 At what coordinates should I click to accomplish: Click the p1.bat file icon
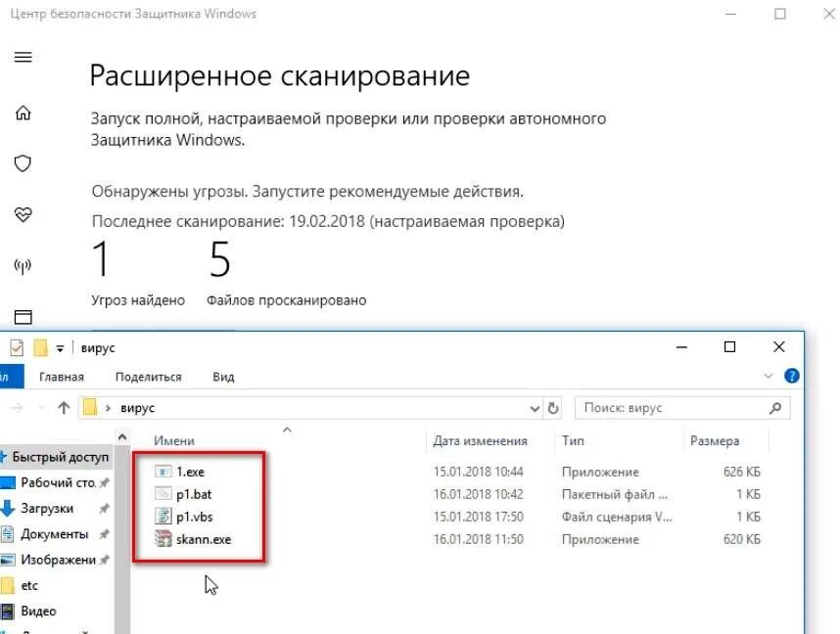163,494
